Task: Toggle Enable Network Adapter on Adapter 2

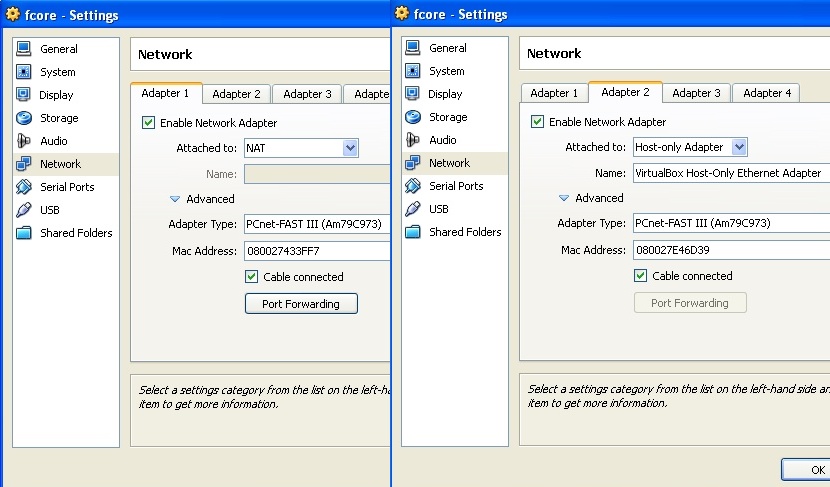Action: coord(537,122)
